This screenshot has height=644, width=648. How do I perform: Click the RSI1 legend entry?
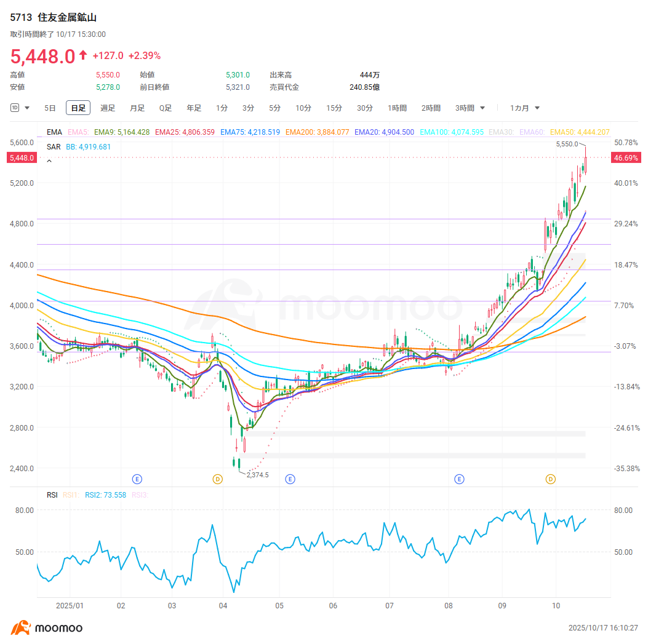(x=71, y=495)
